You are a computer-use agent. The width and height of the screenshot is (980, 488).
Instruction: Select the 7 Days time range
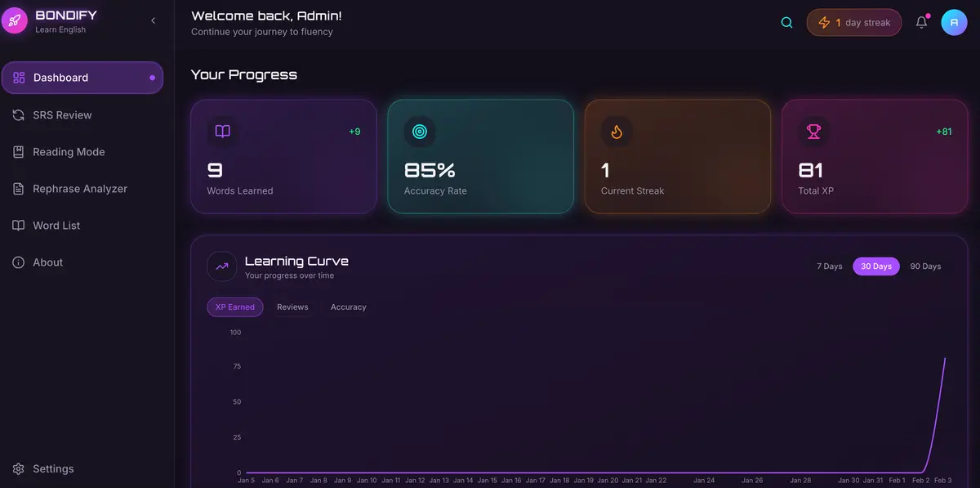[830, 266]
